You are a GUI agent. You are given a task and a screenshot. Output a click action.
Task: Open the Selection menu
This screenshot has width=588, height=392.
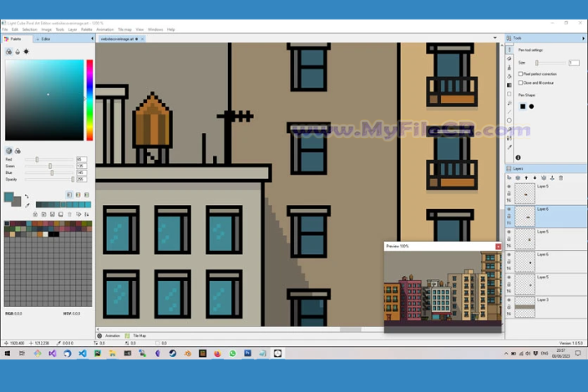coord(29,29)
